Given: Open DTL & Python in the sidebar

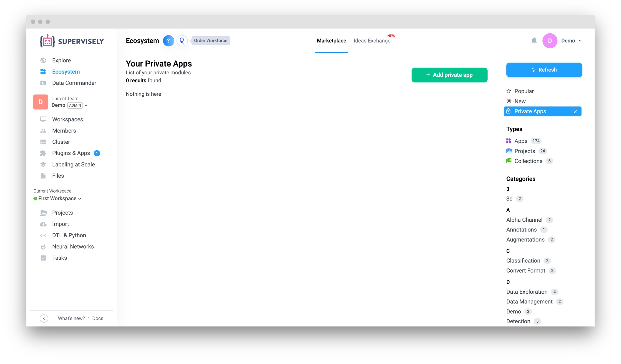Looking at the screenshot, I should [x=69, y=235].
